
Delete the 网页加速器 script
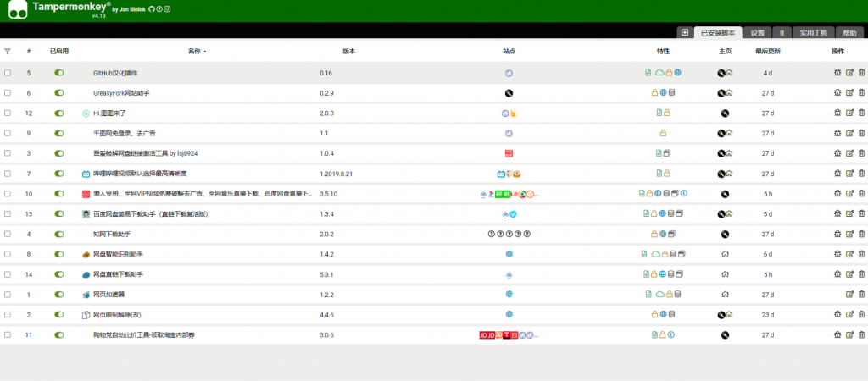[x=861, y=294]
